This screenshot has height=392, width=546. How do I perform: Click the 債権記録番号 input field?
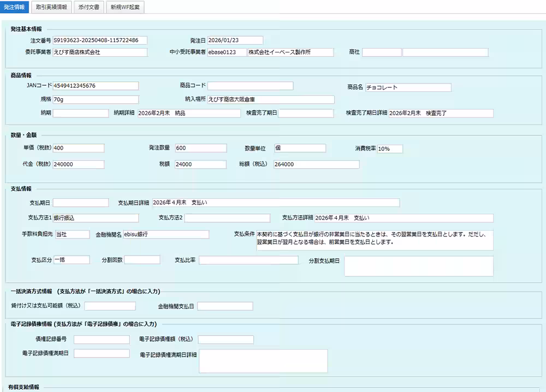(102, 340)
